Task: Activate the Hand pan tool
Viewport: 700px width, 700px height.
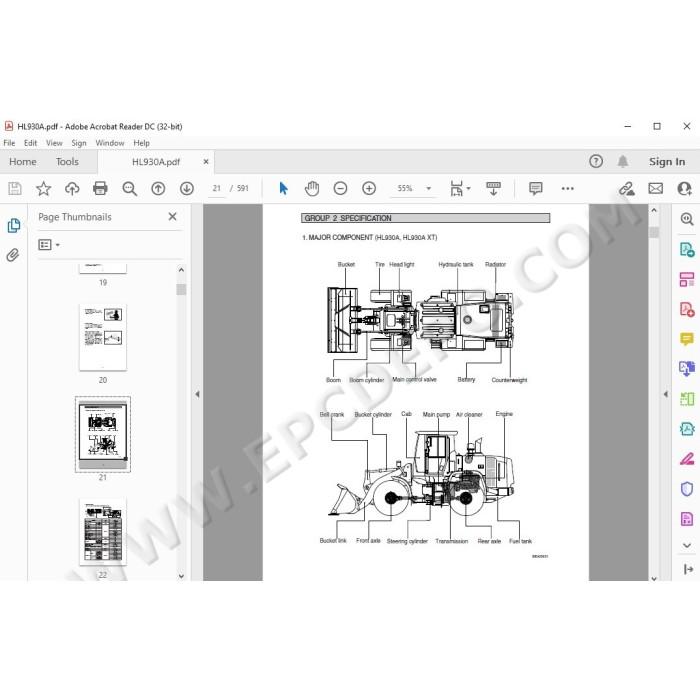Action: click(312, 188)
